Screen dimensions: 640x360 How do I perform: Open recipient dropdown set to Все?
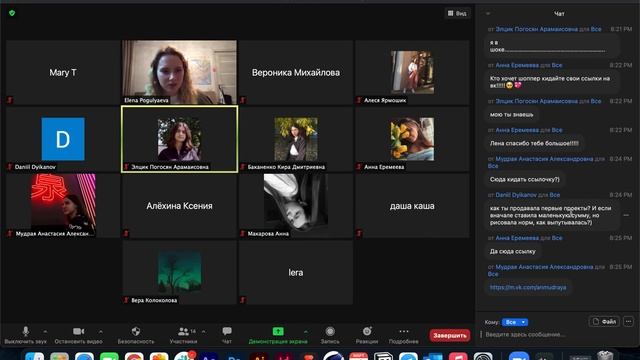pos(515,322)
